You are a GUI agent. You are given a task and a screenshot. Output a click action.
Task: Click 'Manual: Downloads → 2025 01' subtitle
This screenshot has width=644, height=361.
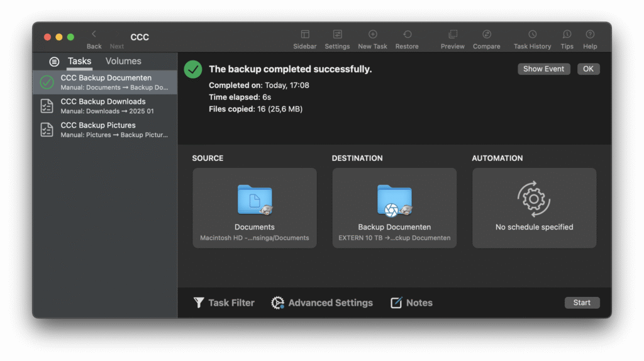(x=107, y=111)
